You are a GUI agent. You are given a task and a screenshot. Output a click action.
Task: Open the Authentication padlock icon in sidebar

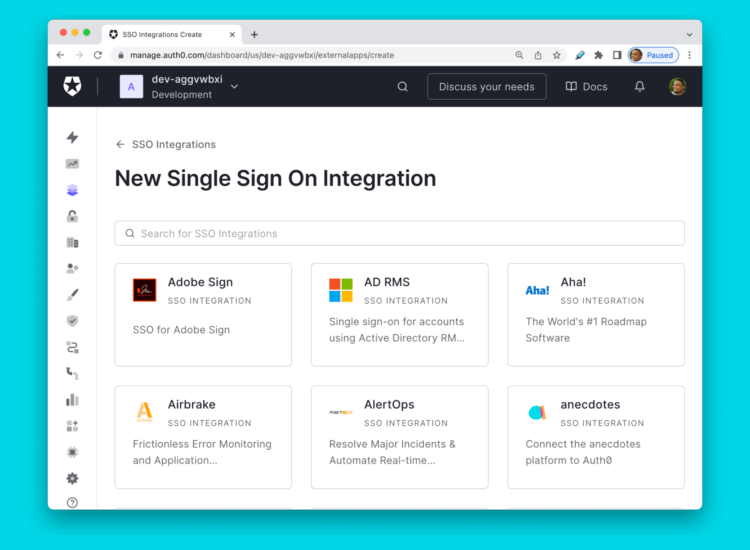click(72, 216)
